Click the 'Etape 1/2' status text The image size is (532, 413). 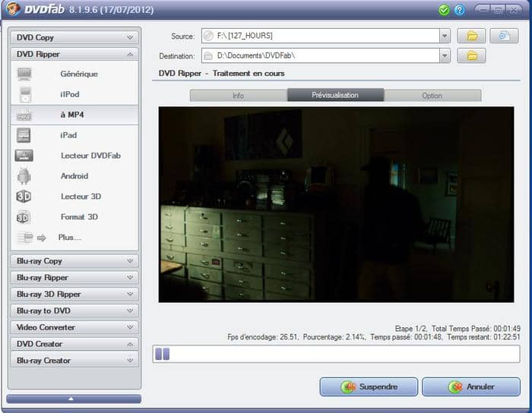tap(410, 329)
